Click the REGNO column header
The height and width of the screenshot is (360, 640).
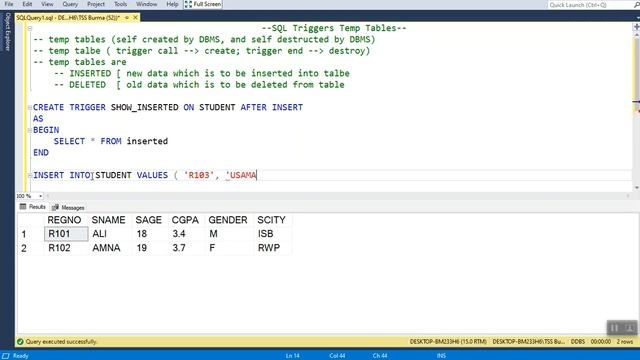64,220
